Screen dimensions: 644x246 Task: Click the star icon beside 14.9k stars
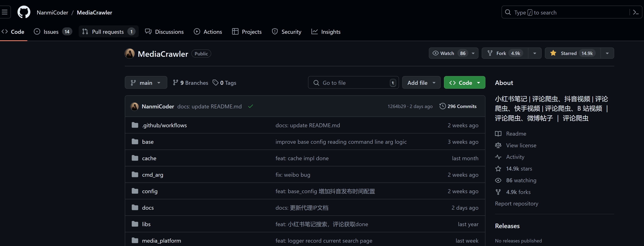(x=498, y=169)
